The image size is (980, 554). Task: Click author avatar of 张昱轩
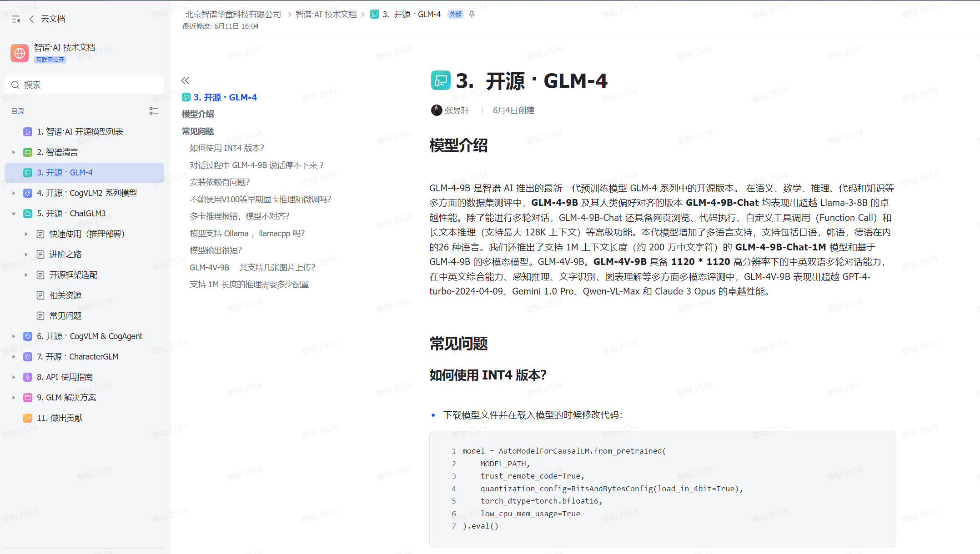coord(436,110)
